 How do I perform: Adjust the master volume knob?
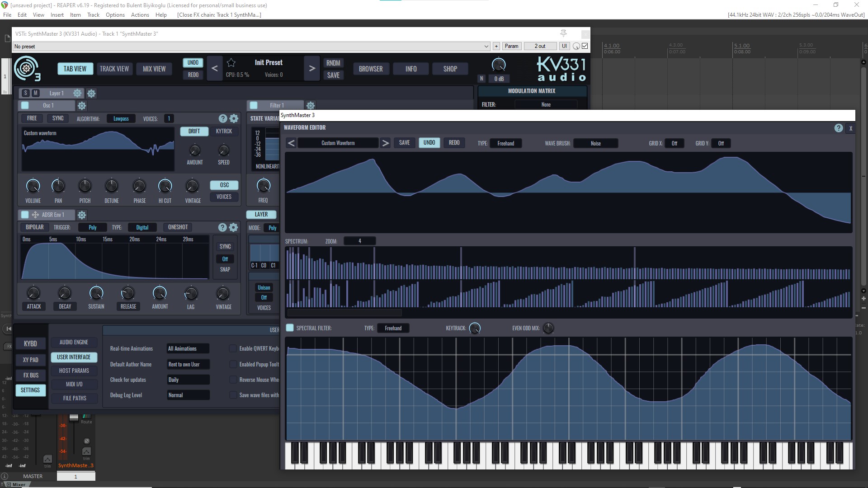pos(499,65)
